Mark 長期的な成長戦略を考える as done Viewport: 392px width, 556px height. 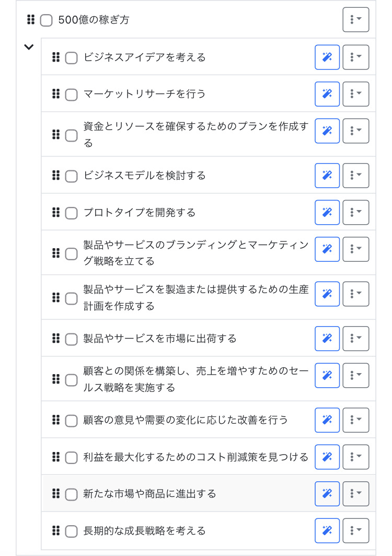(71, 531)
